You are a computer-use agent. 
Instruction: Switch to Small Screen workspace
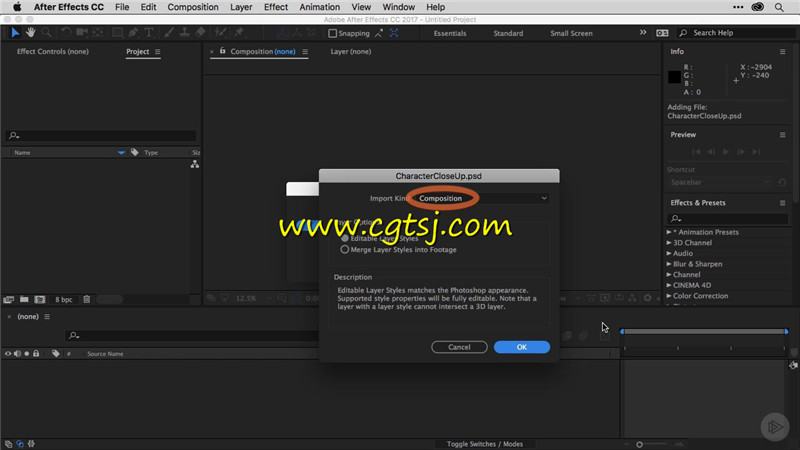(571, 33)
